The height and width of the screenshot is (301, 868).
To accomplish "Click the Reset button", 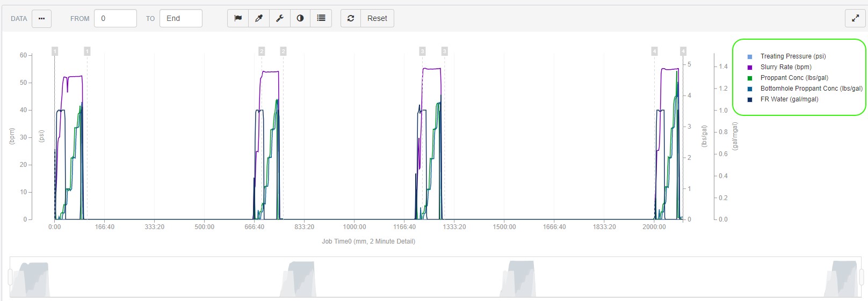I will coord(377,18).
